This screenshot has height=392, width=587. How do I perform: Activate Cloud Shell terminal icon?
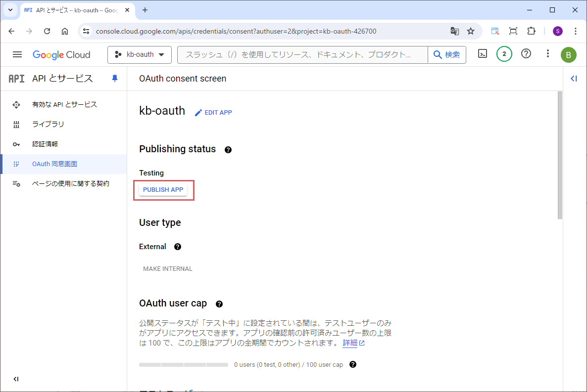click(483, 54)
